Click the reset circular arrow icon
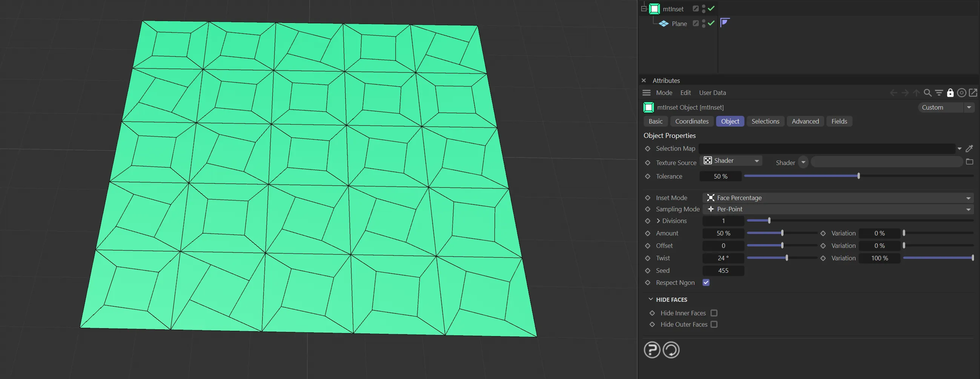The height and width of the screenshot is (379, 980). (x=671, y=350)
